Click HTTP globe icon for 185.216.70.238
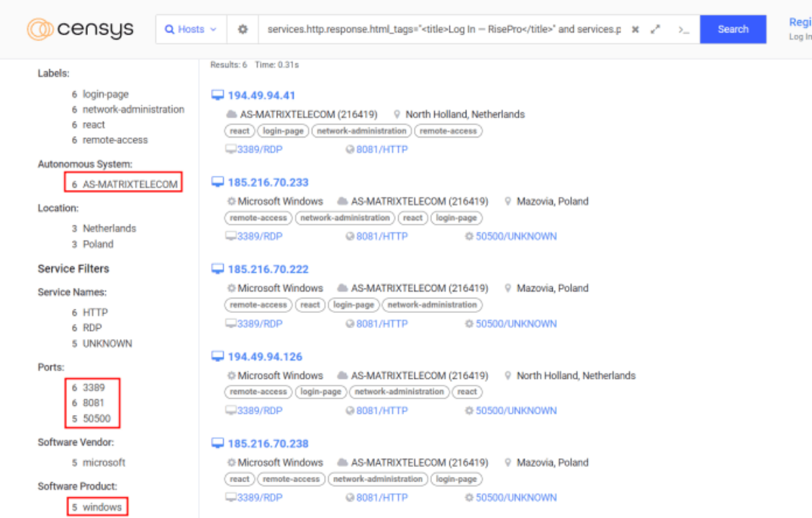812x518 pixels. [x=350, y=498]
